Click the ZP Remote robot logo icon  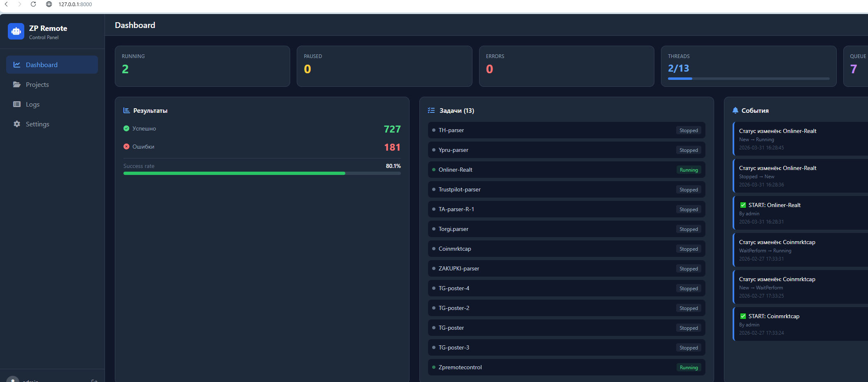(x=16, y=31)
